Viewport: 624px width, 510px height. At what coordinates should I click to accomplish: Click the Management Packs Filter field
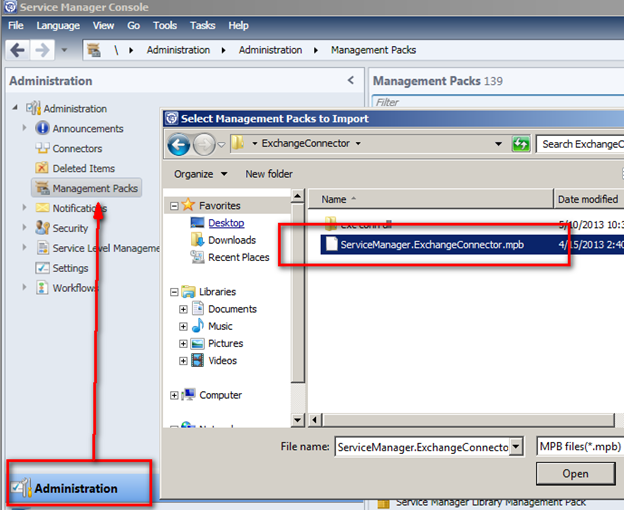497,102
